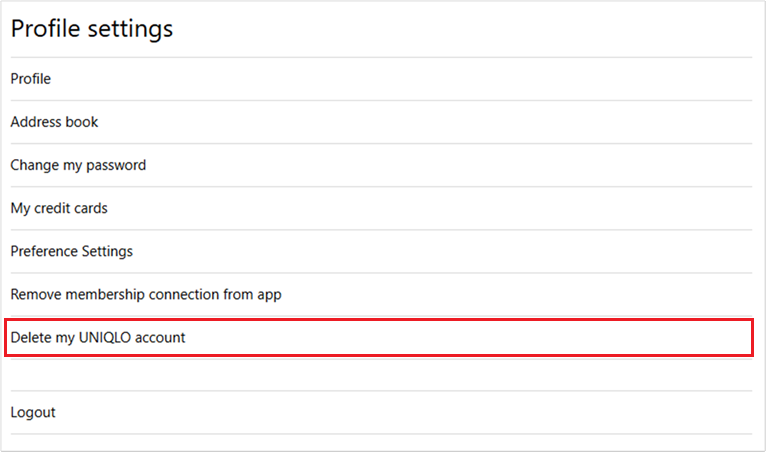768x457 pixels.
Task: Open the Profile settings entry
Action: tap(31, 79)
